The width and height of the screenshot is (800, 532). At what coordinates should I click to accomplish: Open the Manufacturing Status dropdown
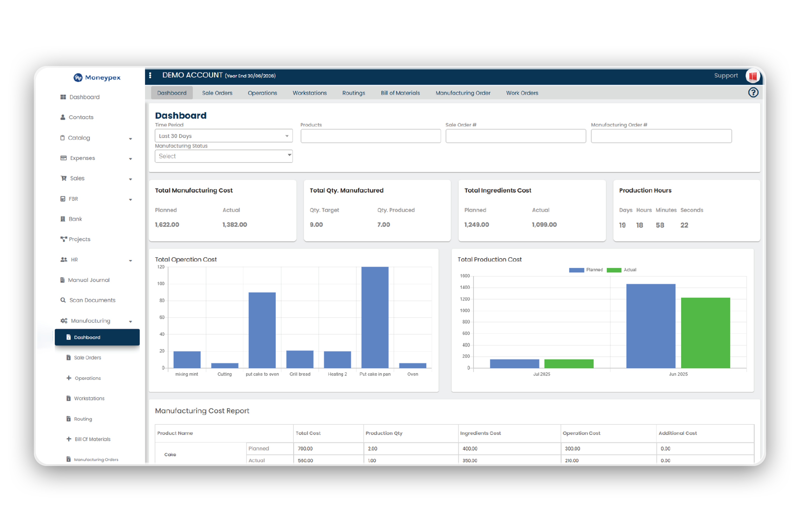[224, 156]
